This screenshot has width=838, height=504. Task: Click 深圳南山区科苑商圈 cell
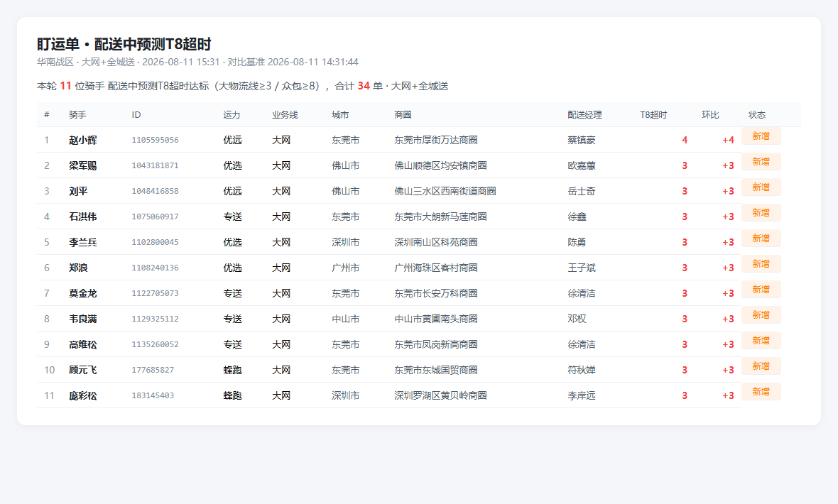(436, 243)
